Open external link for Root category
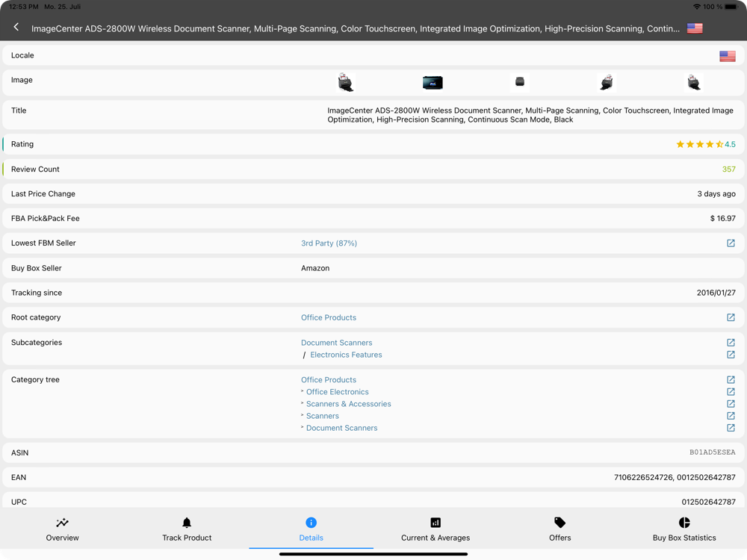747x560 pixels. coord(731,317)
